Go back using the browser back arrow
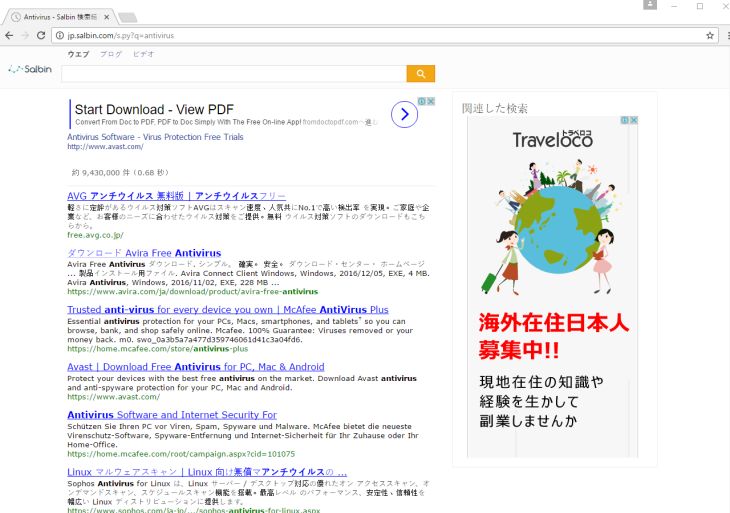This screenshot has height=513, width=730. point(9,35)
